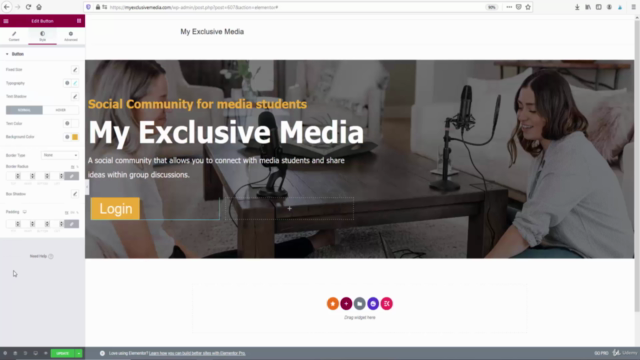Switch to the Style tab
The image size is (640, 360).
(x=42, y=36)
